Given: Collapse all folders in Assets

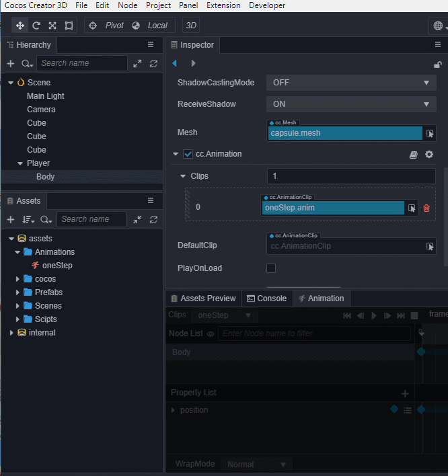Looking at the screenshot, I should 138,219.
